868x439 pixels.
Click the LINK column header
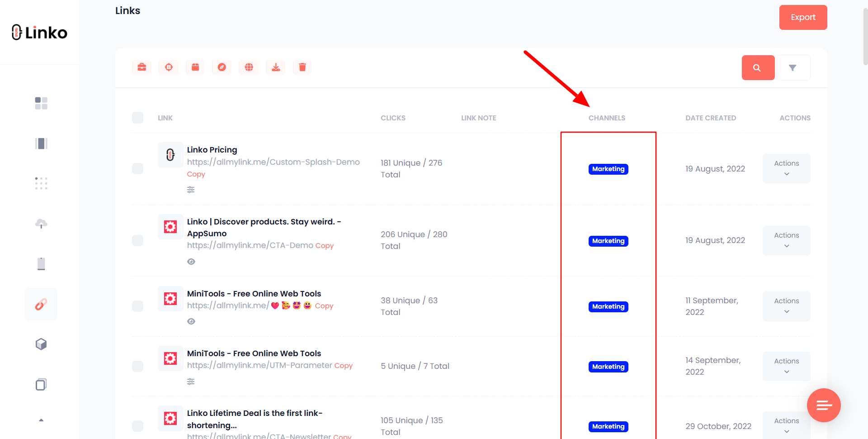(x=165, y=118)
